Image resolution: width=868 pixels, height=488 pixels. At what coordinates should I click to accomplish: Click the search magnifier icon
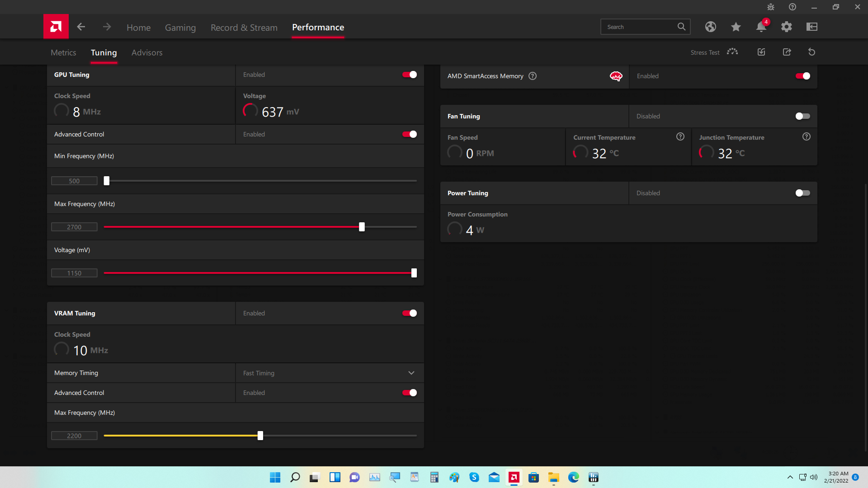pos(681,27)
